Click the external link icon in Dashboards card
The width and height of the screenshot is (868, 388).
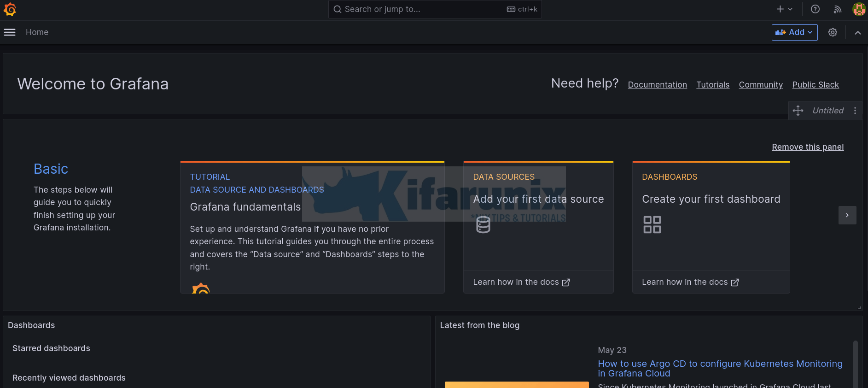click(735, 282)
